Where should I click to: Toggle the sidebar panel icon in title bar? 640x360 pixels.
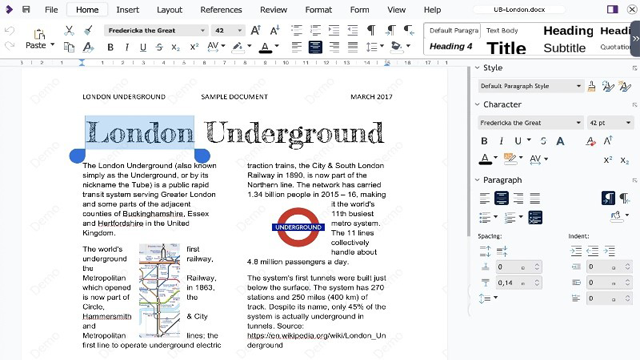(612, 9)
